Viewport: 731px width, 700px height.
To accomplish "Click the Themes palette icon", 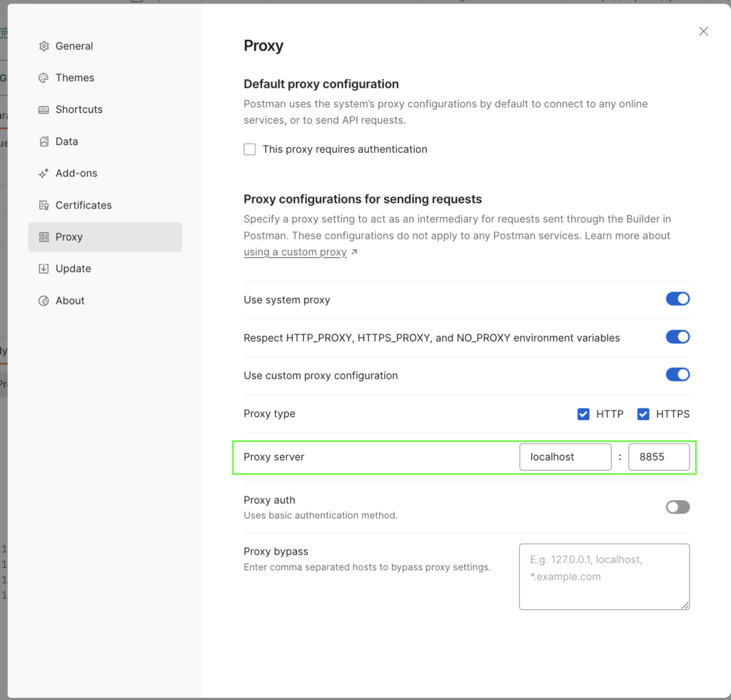I will pyautogui.click(x=44, y=78).
